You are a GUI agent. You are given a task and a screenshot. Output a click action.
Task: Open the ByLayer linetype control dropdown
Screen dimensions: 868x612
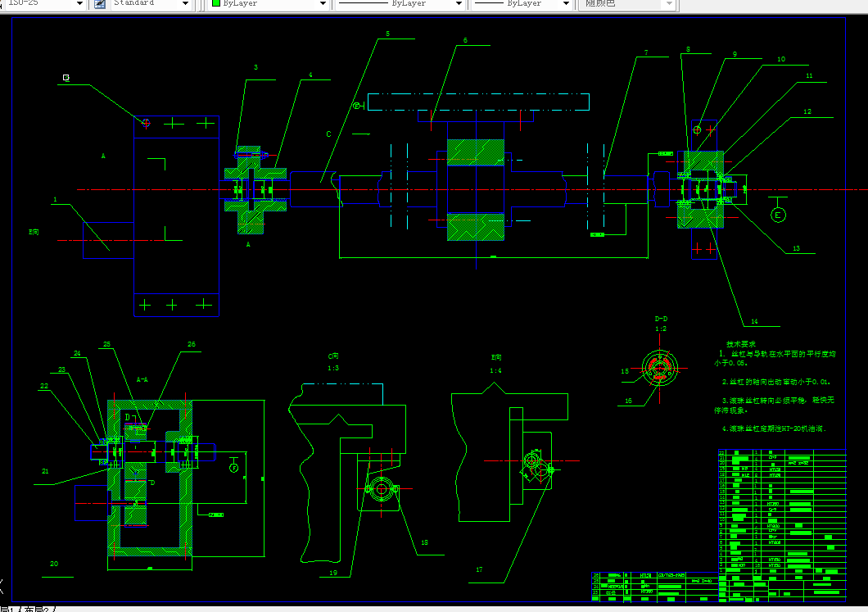(459, 3)
